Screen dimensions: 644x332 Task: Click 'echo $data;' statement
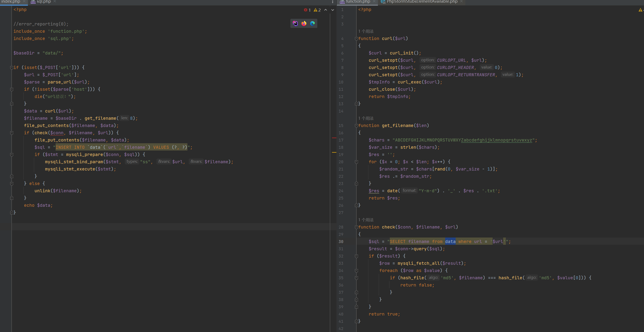coord(38,205)
